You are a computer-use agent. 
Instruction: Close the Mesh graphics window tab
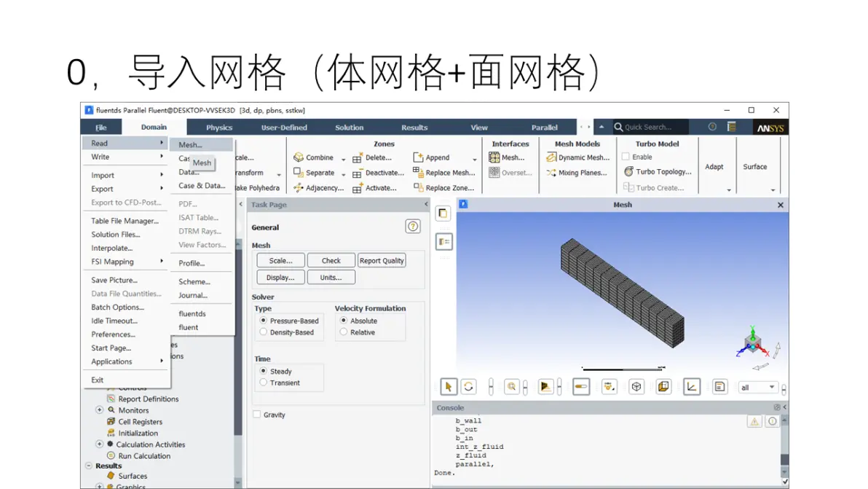[x=781, y=205]
